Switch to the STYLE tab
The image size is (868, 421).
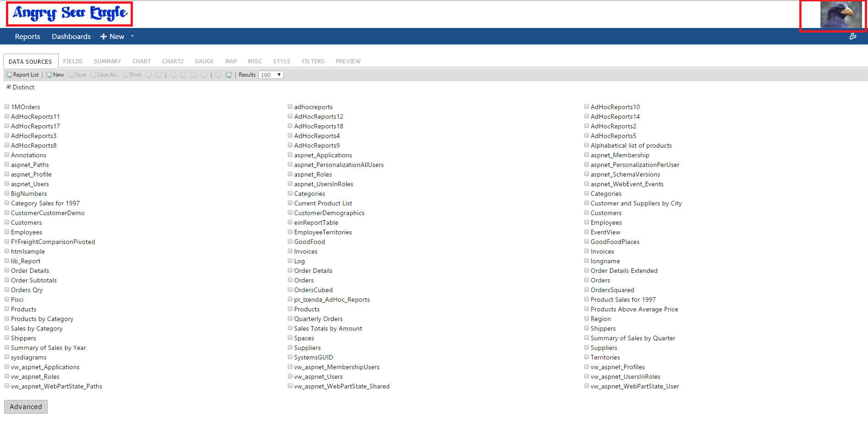point(282,61)
